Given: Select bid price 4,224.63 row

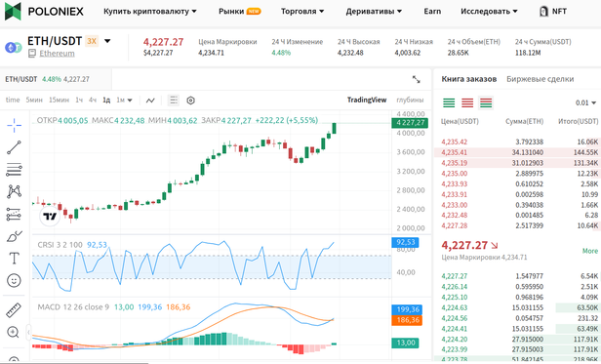Looking at the screenshot, I should [517, 307].
